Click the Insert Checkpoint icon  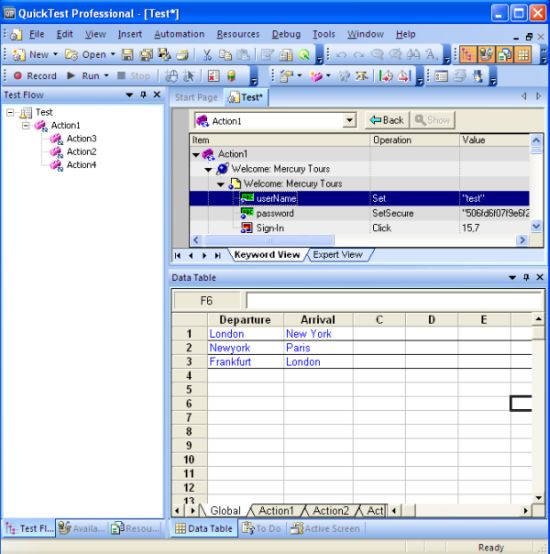286,76
